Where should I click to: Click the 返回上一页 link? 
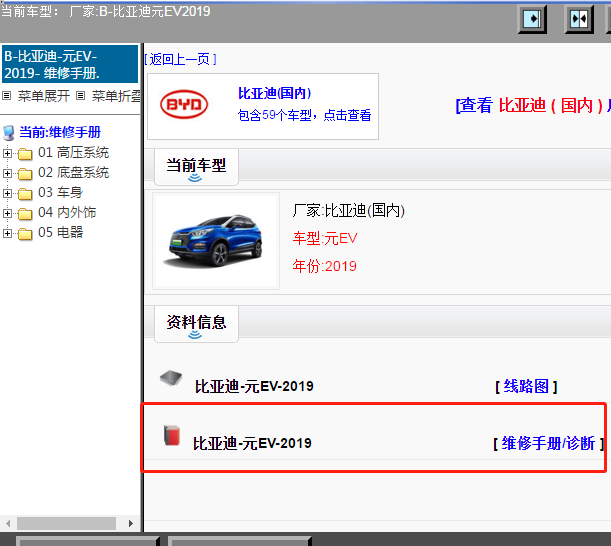tap(180, 59)
